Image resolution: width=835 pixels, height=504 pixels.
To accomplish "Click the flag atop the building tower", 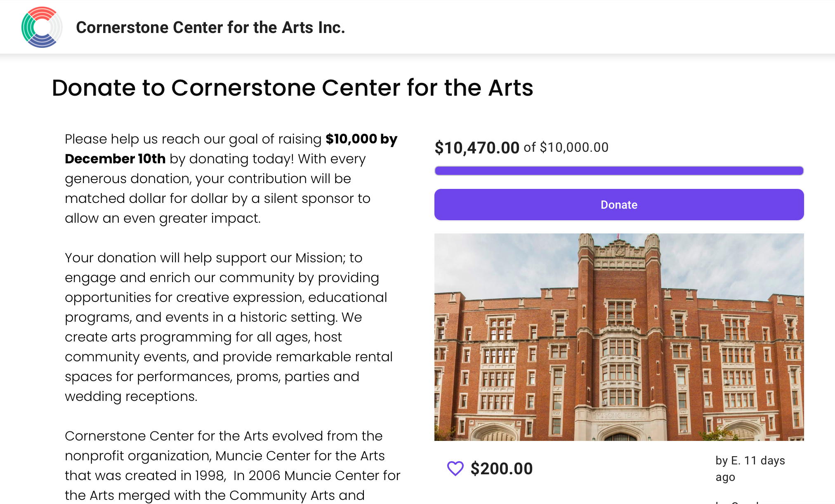I will point(618,236).
